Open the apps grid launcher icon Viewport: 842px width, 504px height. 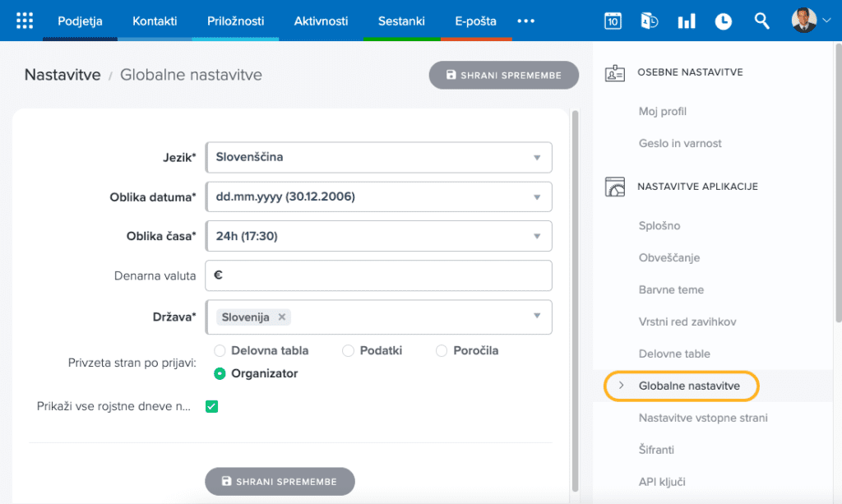click(x=25, y=21)
